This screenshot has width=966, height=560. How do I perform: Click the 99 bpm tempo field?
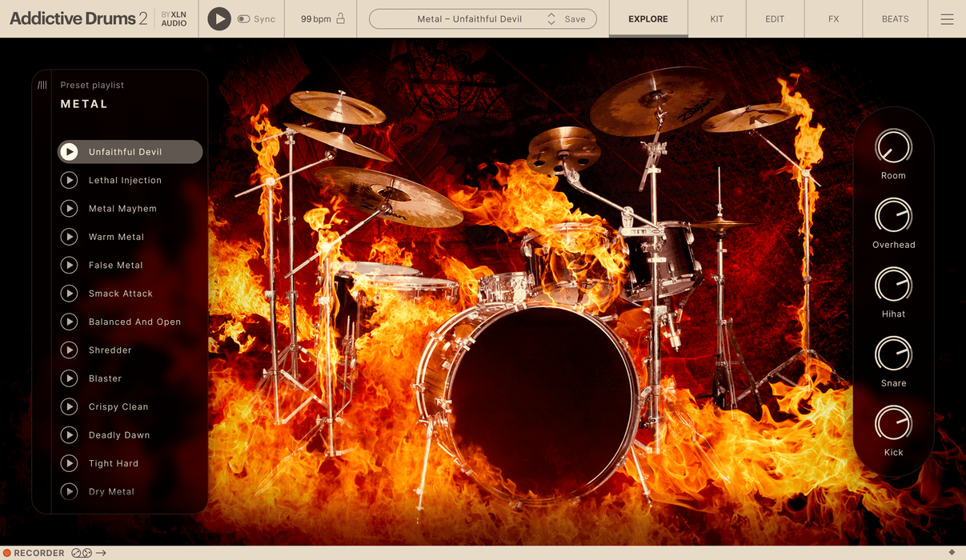315,18
